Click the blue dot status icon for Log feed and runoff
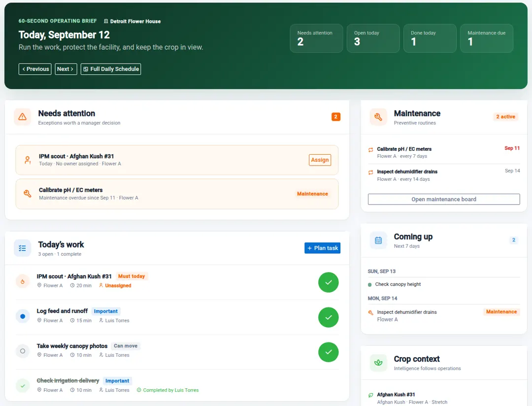532x406 pixels. click(x=23, y=316)
